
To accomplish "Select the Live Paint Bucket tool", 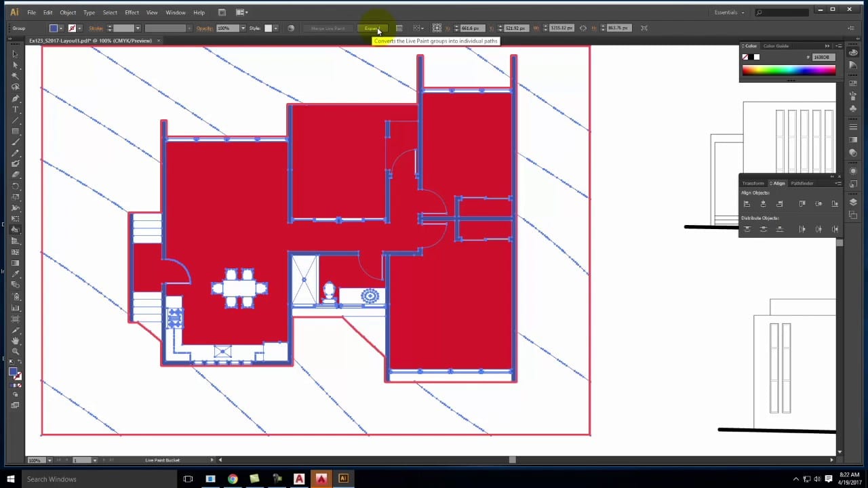I will coord(15,229).
